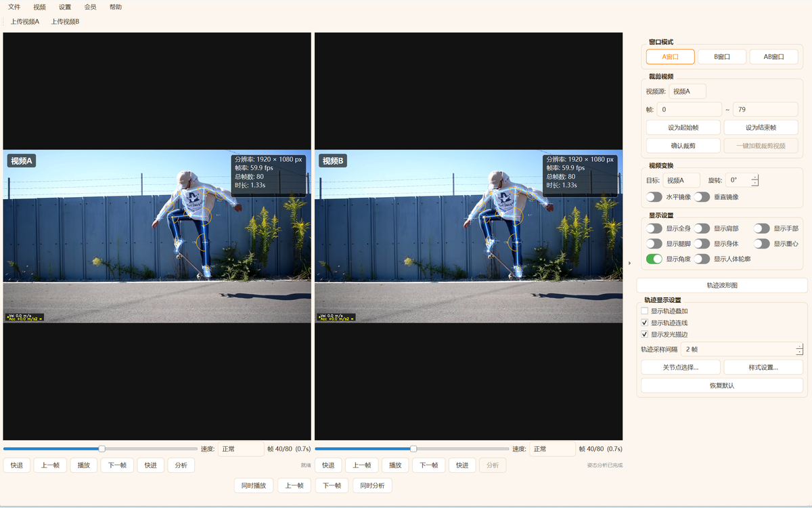Open the 视频源 dropdown

(x=687, y=91)
